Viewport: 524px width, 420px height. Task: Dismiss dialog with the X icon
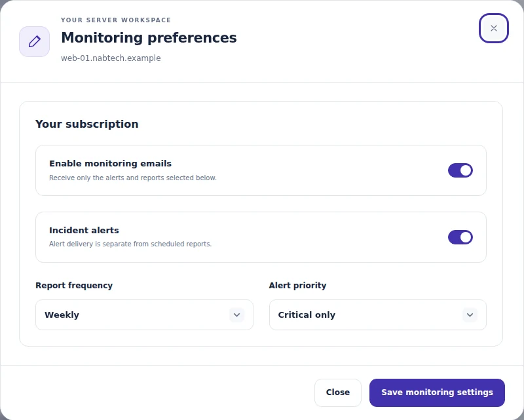(x=494, y=28)
